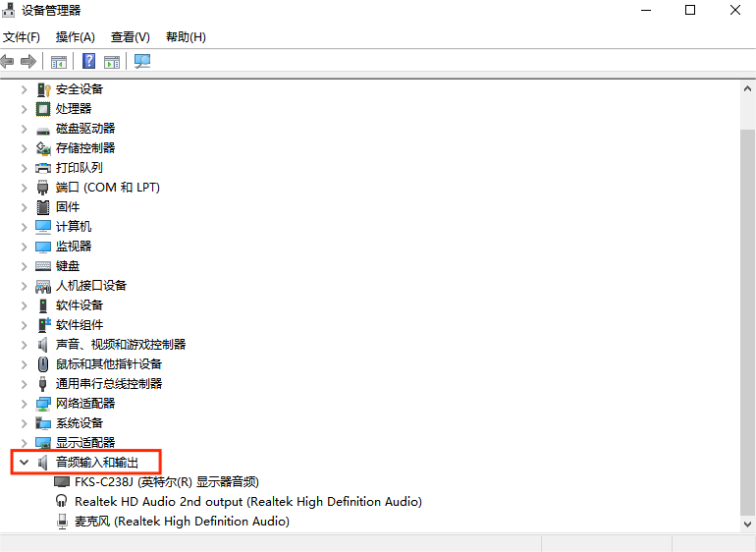Click the 系统设备 folder icon
Viewport: 756px width, 552px height.
(43, 423)
